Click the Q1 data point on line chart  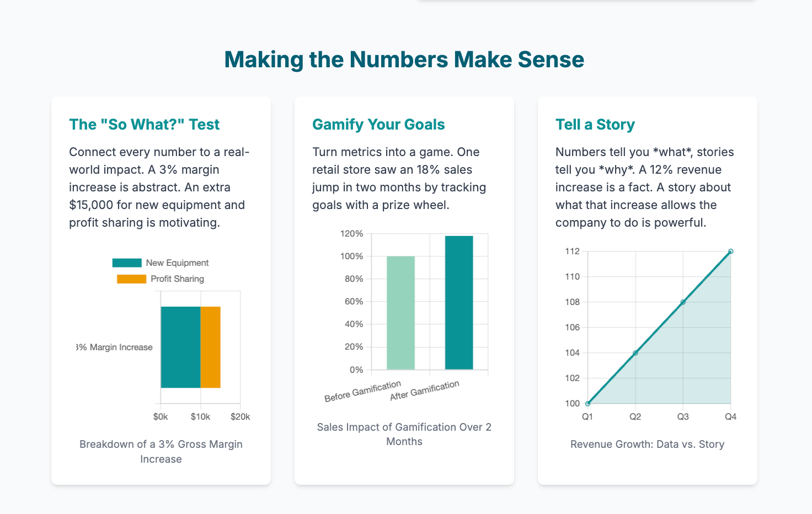pyautogui.click(x=587, y=404)
